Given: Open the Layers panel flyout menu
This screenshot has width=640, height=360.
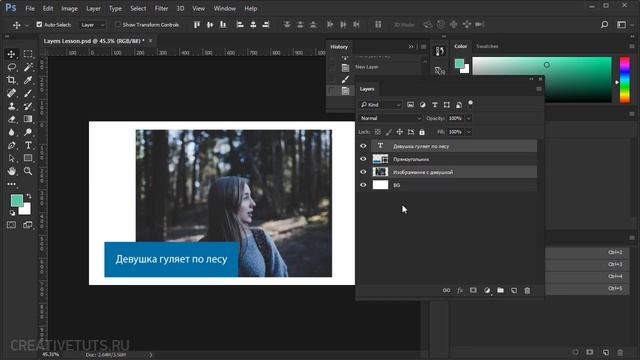Looking at the screenshot, I should click(539, 89).
